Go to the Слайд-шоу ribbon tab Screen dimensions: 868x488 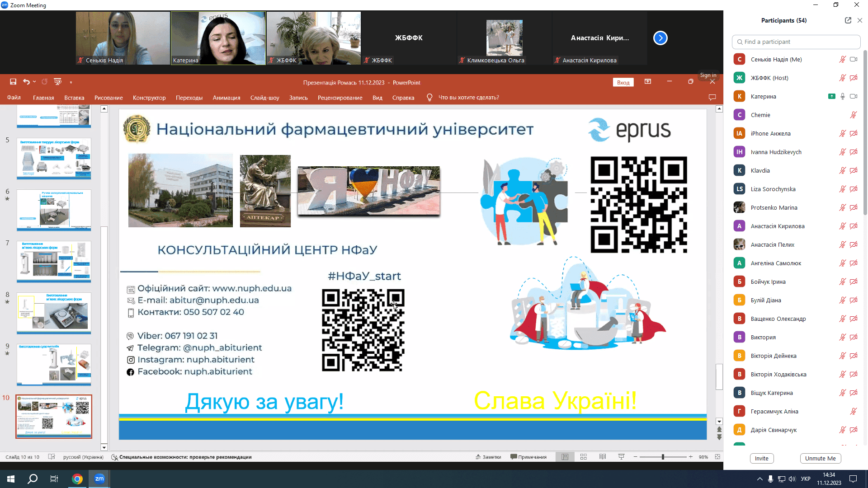click(x=265, y=98)
